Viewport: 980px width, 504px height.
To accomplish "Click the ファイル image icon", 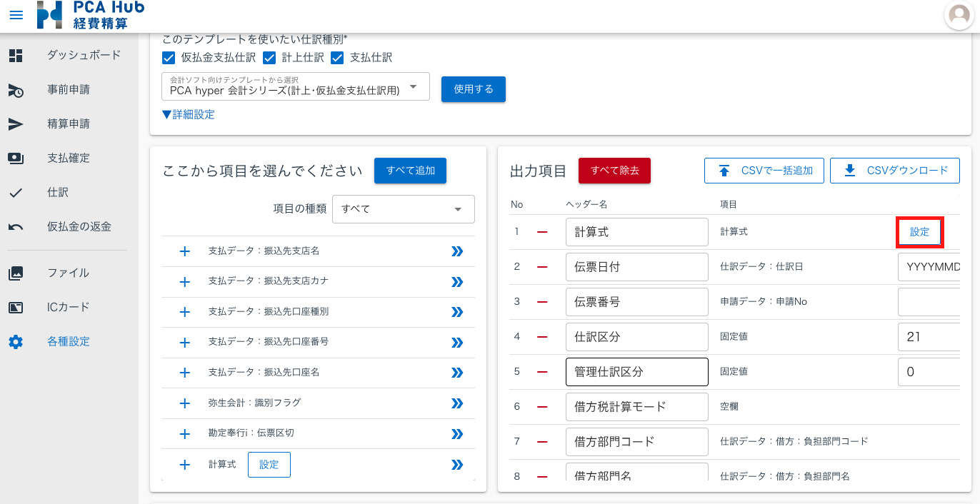I will click(16, 273).
